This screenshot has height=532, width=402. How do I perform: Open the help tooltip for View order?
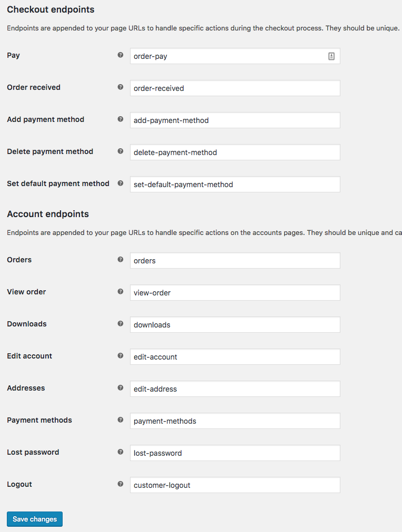(x=120, y=292)
